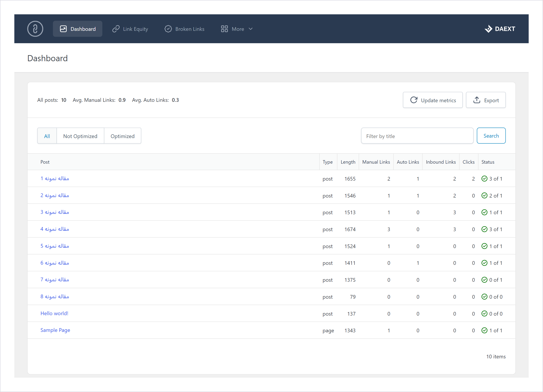
Task: Click the Auto Links column header
Action: coord(408,162)
